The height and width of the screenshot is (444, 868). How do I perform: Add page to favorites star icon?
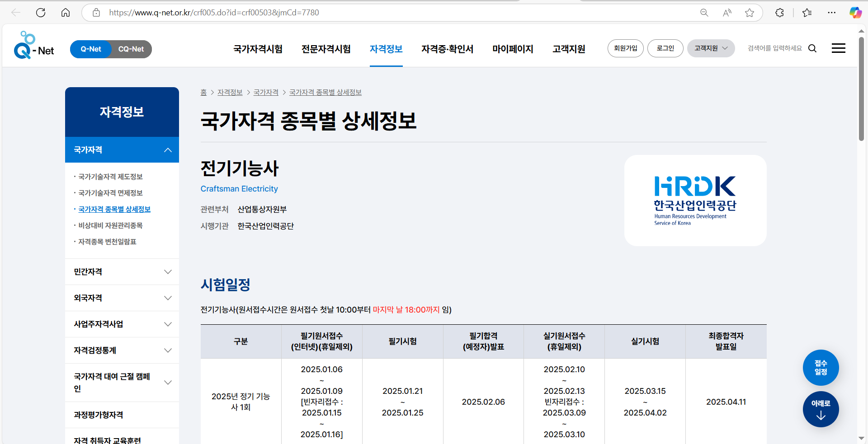pyautogui.click(x=750, y=13)
